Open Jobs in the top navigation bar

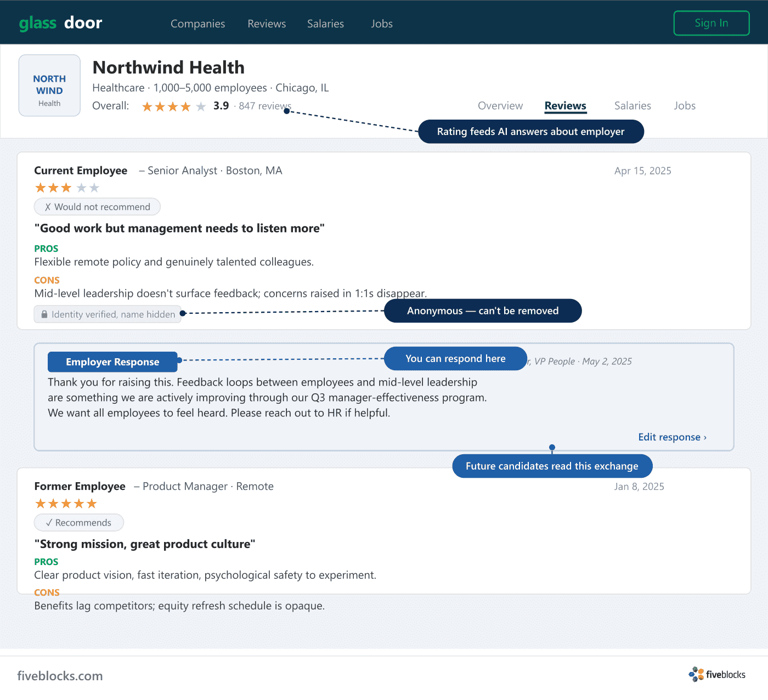point(382,24)
